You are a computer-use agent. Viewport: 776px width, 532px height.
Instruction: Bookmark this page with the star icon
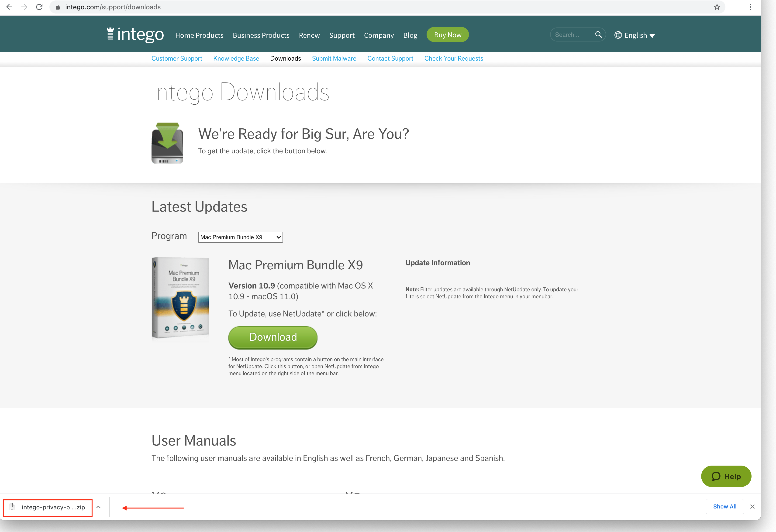pyautogui.click(x=717, y=7)
